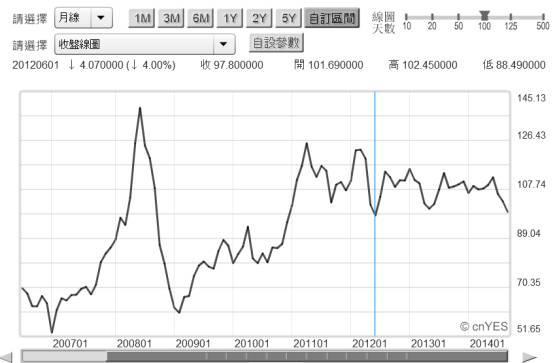This screenshot has width=553, height=363.
Task: Click the 201001 x-axis label
Action: (252, 343)
